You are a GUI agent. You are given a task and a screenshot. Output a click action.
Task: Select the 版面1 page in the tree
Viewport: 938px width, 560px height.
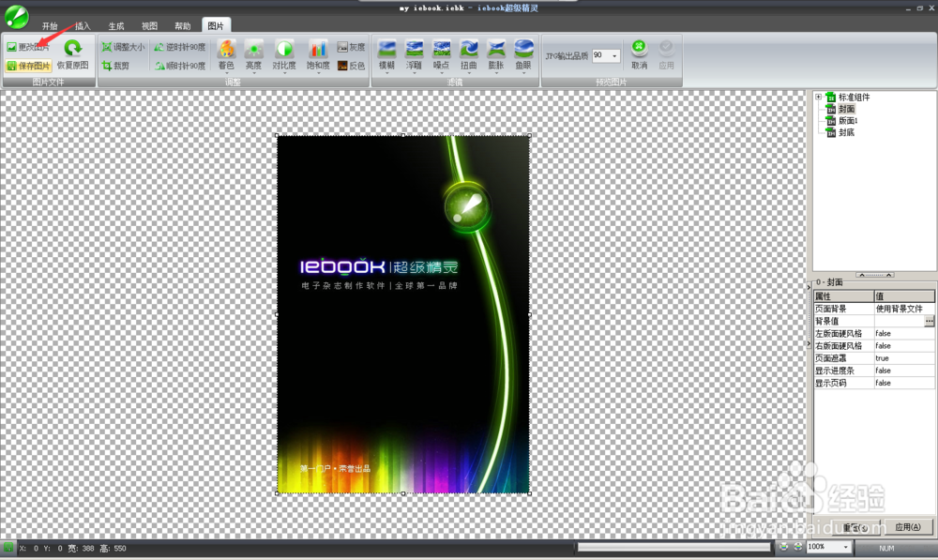(848, 120)
